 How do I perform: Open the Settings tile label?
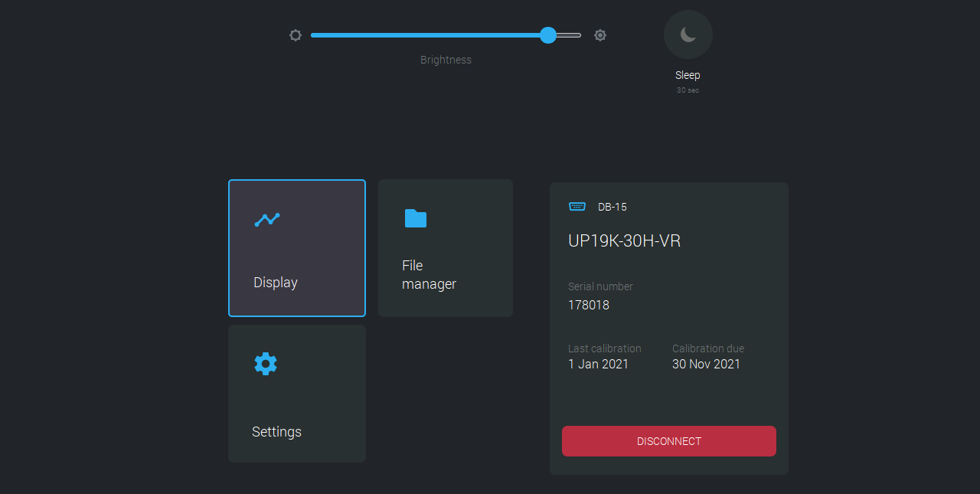276,432
